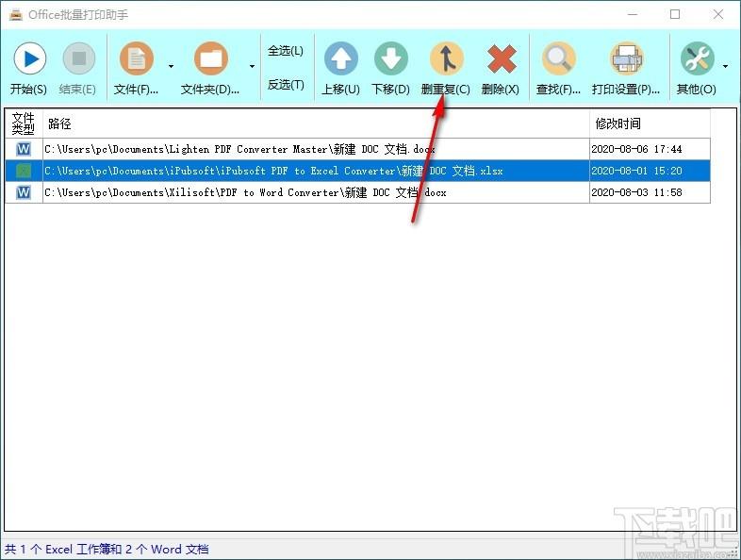Click the 上移(U) move up arrow icon
This screenshot has width=741, height=560.
coord(340,58)
